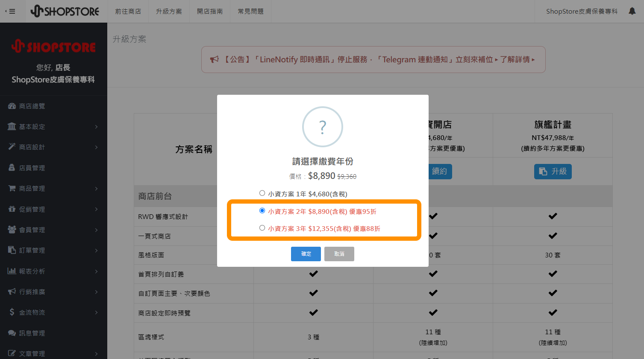This screenshot has height=359, width=644.
Task: Select 小資方案 1年 $4,680 radio option
Action: (x=262, y=193)
